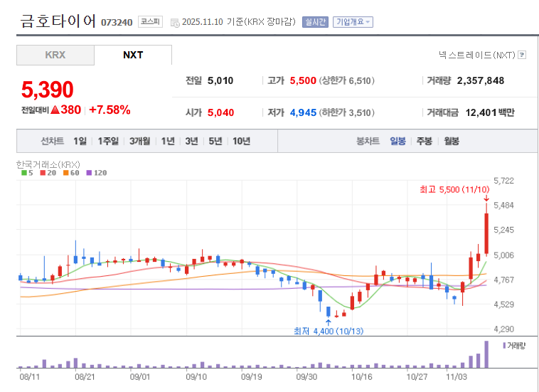The image size is (539, 392).
Task: Click the current price 5,390
Action: pyautogui.click(x=48, y=90)
